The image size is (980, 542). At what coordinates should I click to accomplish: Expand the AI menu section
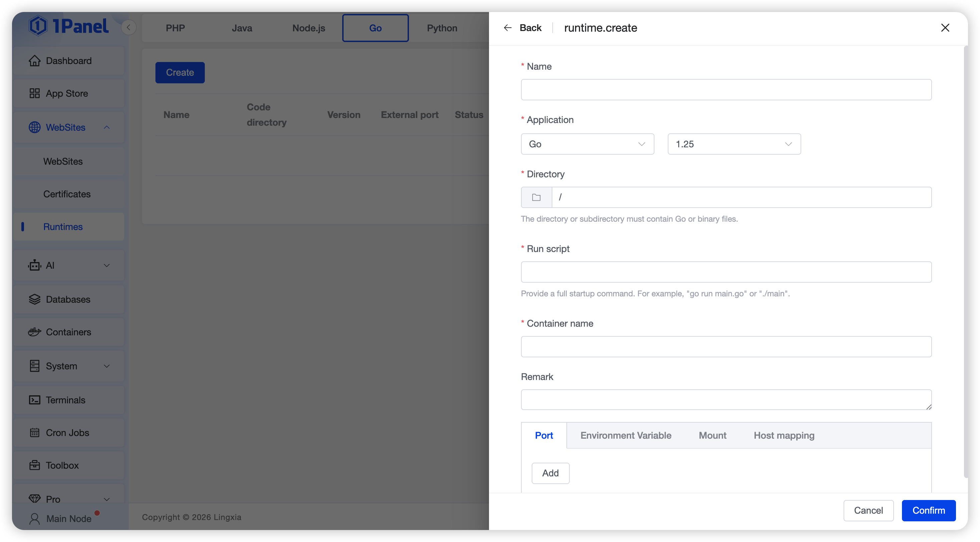106,265
